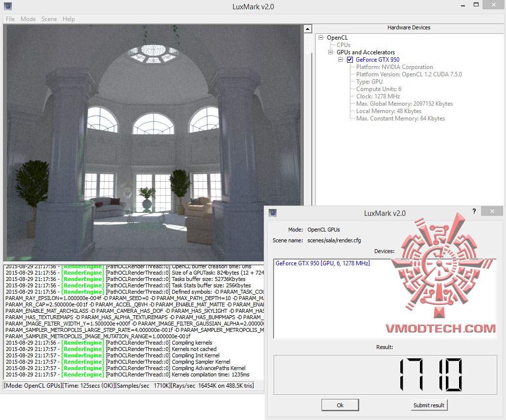Click the 'Tasks buffer size: 52736Kbytes' log line
Viewport: 506px width, 420px height.
(x=126, y=279)
